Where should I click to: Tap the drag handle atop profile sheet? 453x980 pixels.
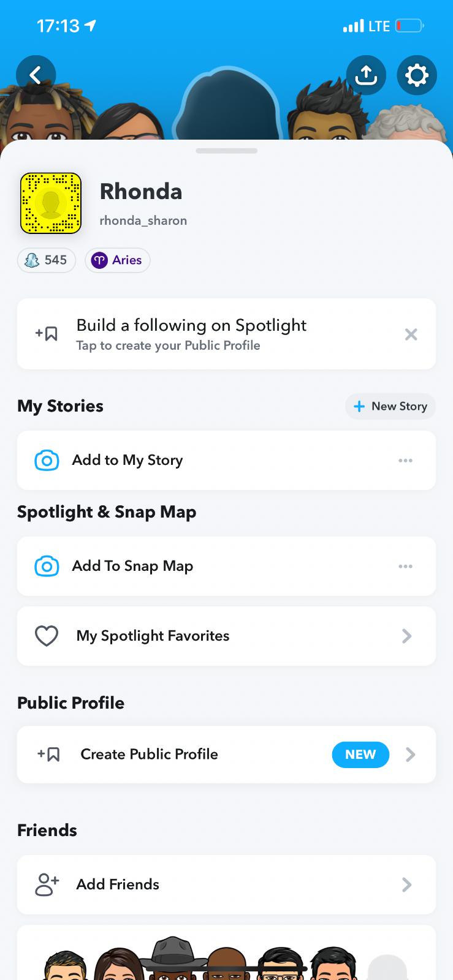227,151
